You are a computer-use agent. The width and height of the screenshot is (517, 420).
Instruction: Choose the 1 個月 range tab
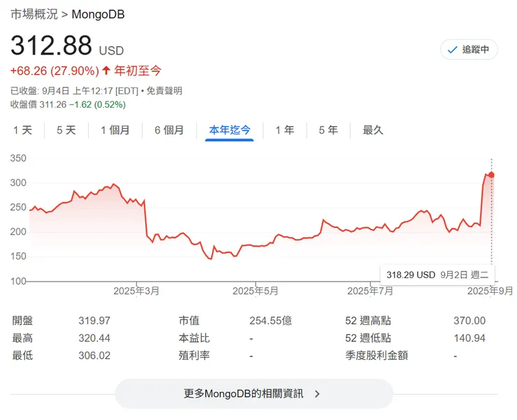tap(115, 130)
